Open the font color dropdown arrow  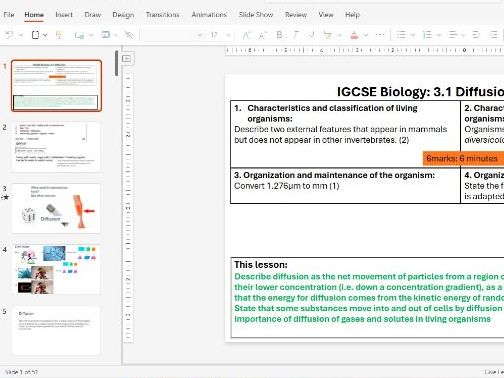pyautogui.click(x=366, y=35)
